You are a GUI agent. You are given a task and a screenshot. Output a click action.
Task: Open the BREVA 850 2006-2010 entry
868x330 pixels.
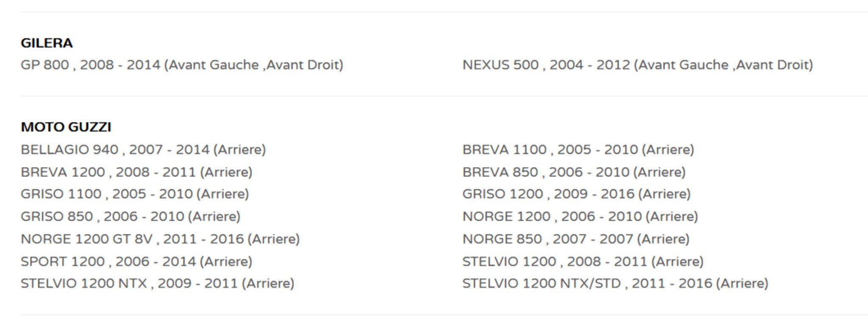[574, 172]
